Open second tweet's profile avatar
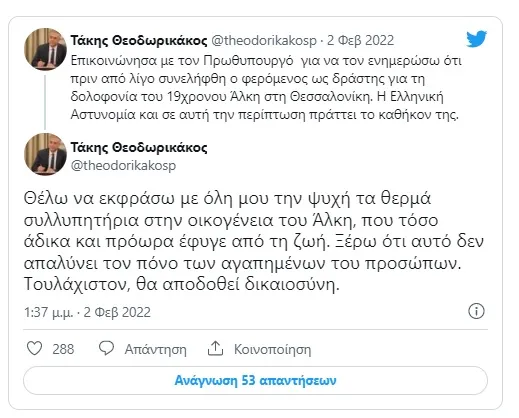The width and height of the screenshot is (519, 418). [x=45, y=154]
